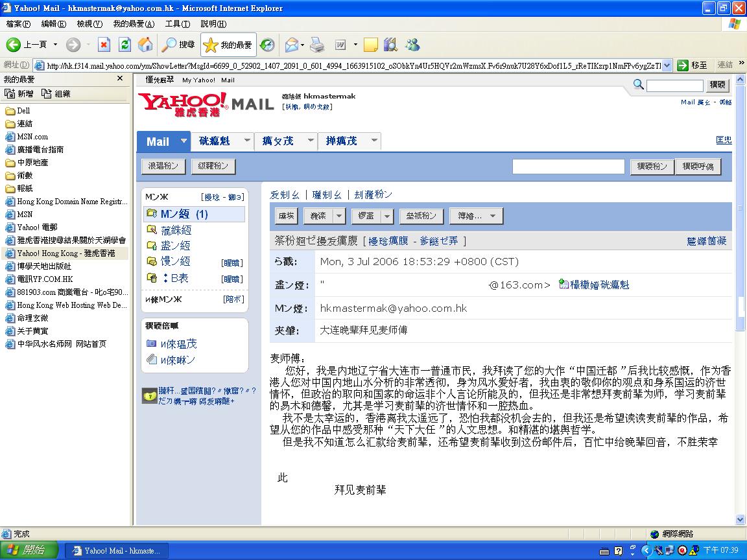This screenshot has width=747, height=560.
Task: Open dropdown arrow beside third message action button
Action: [387, 216]
